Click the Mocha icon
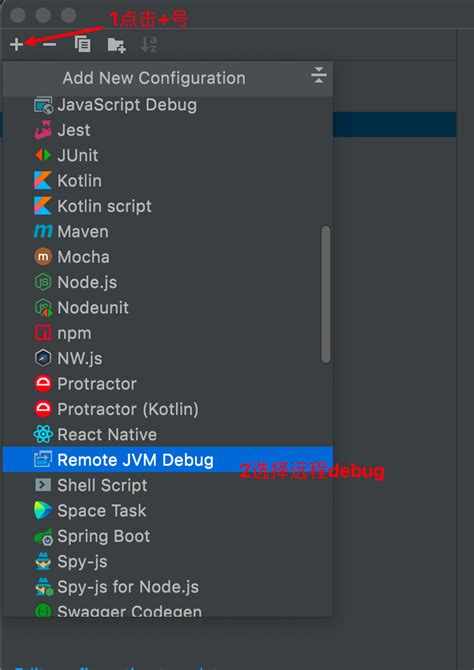Screen dimensions: 474x670 (x=43, y=257)
